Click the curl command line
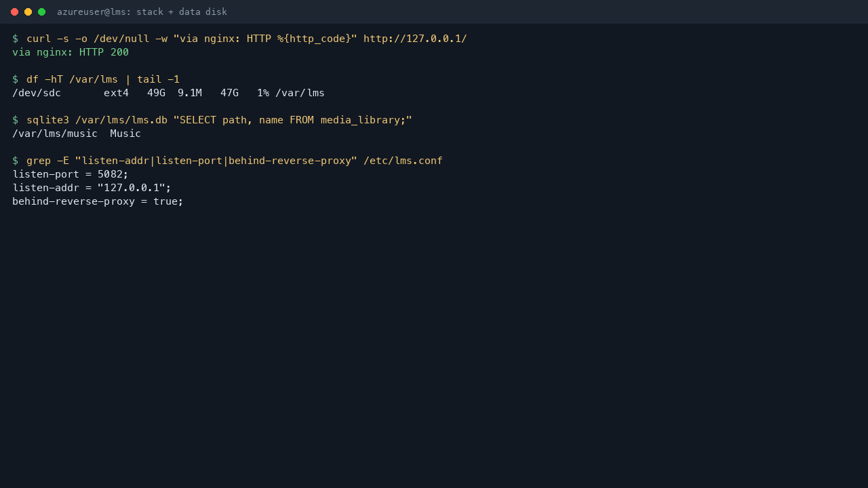The width and height of the screenshot is (868, 488). [x=239, y=39]
